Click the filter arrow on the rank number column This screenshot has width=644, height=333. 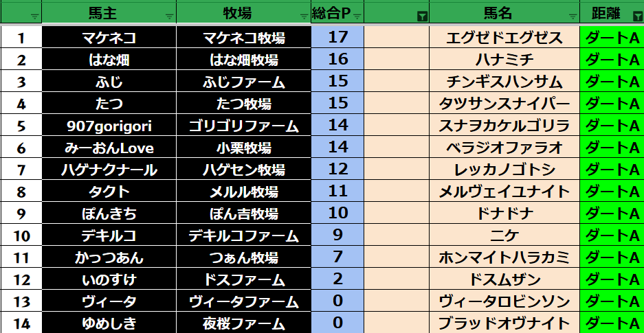[34, 16]
